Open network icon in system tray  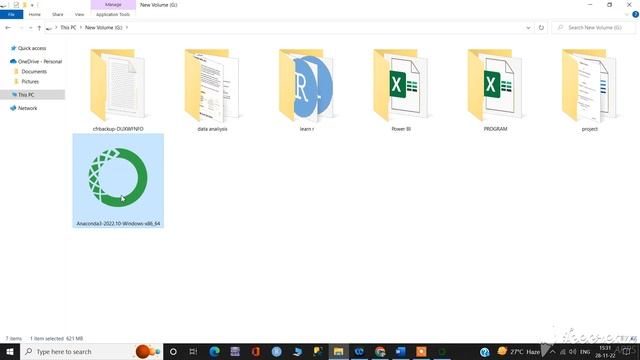(563, 351)
